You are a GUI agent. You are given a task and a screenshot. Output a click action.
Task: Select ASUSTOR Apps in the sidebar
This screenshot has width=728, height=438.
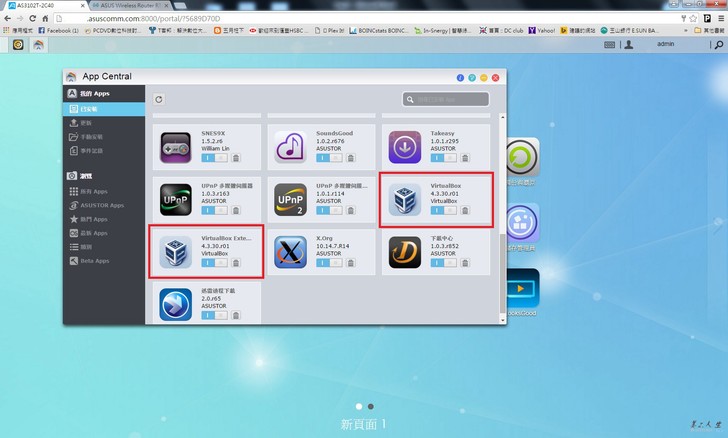(103, 205)
